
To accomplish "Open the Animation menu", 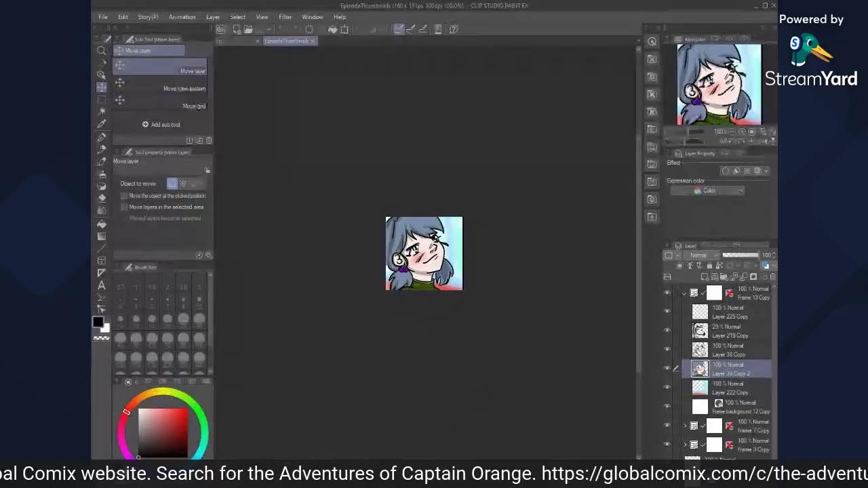I will 182,17.
